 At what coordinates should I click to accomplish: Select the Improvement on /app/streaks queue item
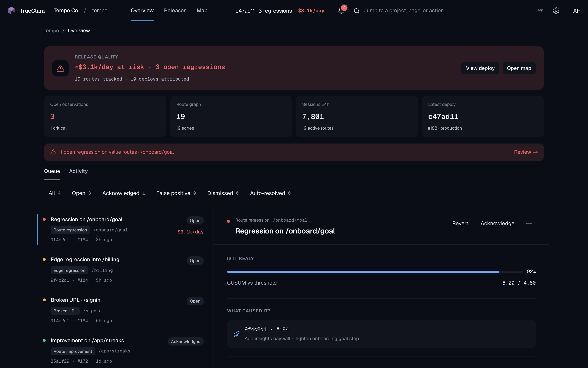(124, 350)
